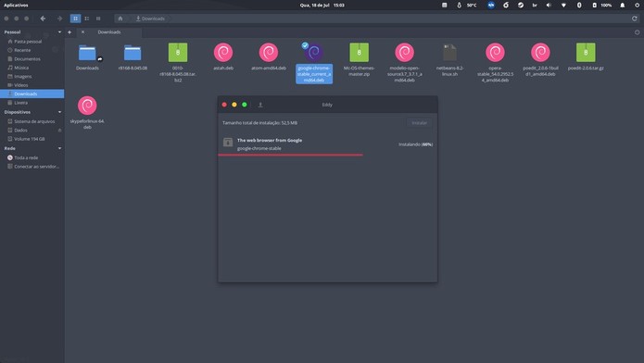The width and height of the screenshot is (644, 363).
Task: Open the closed tabs history icon
Action: click(x=637, y=32)
